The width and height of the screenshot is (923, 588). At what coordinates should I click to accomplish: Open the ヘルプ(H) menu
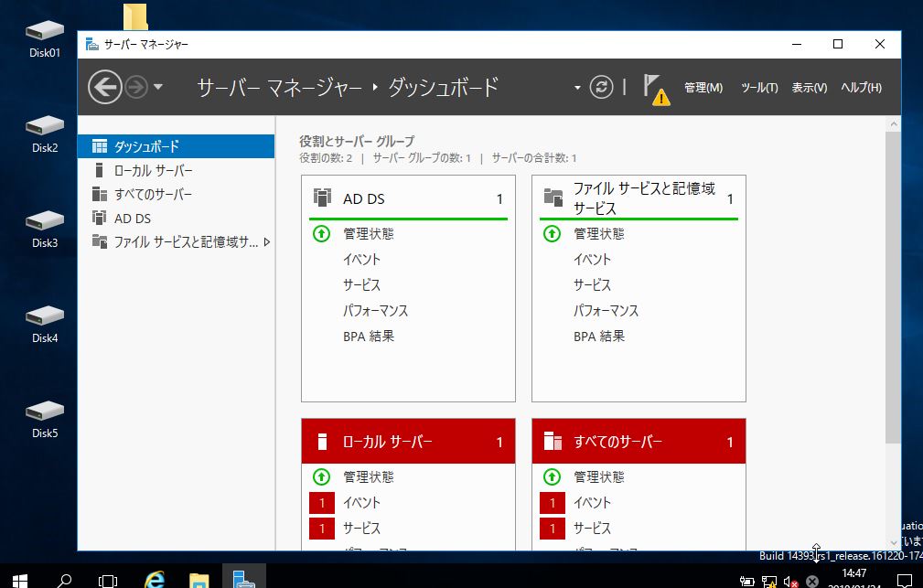coord(861,88)
